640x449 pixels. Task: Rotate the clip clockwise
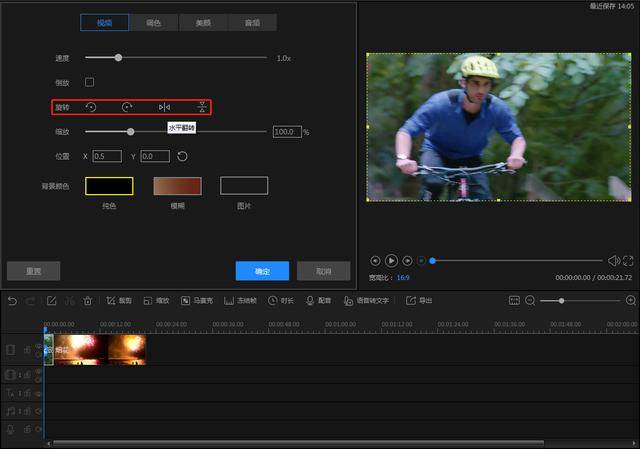[127, 107]
